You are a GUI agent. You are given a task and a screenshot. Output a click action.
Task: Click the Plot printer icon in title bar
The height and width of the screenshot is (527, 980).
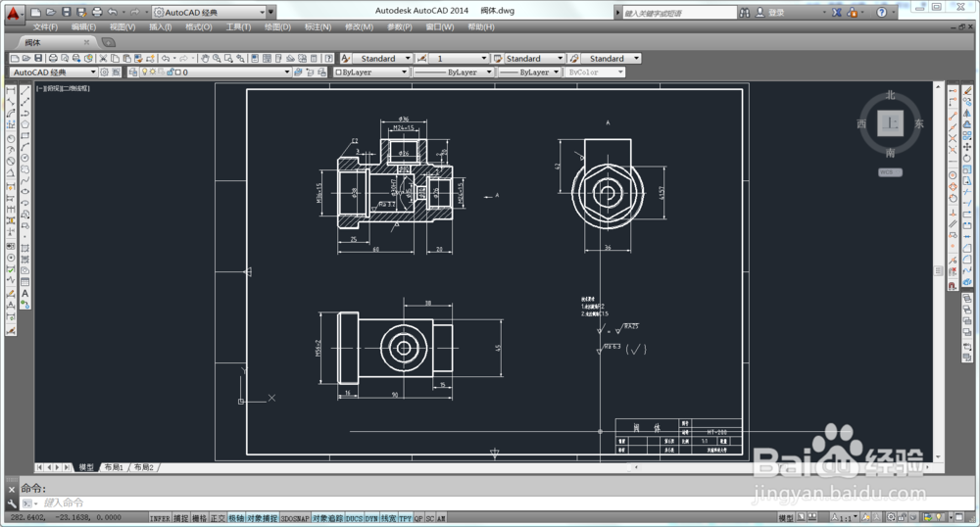(97, 12)
